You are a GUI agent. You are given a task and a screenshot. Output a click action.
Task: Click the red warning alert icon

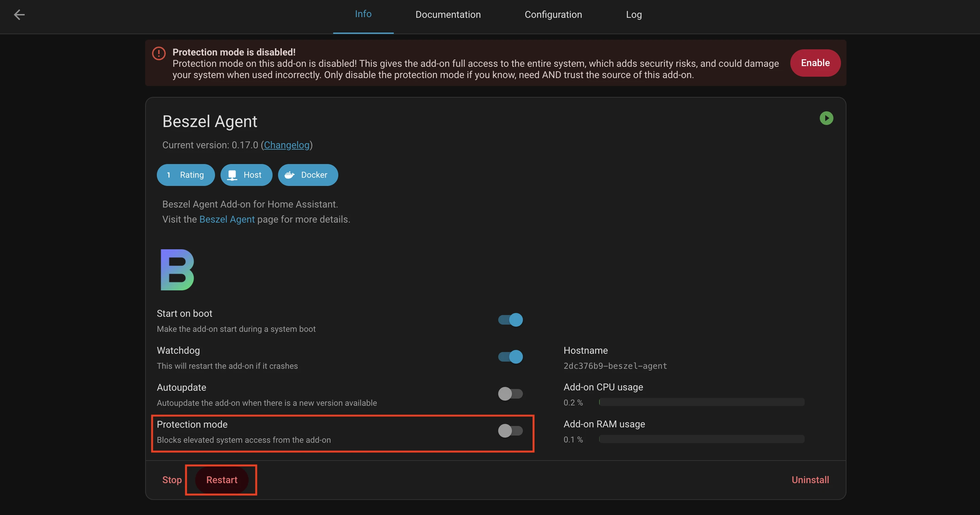click(159, 53)
